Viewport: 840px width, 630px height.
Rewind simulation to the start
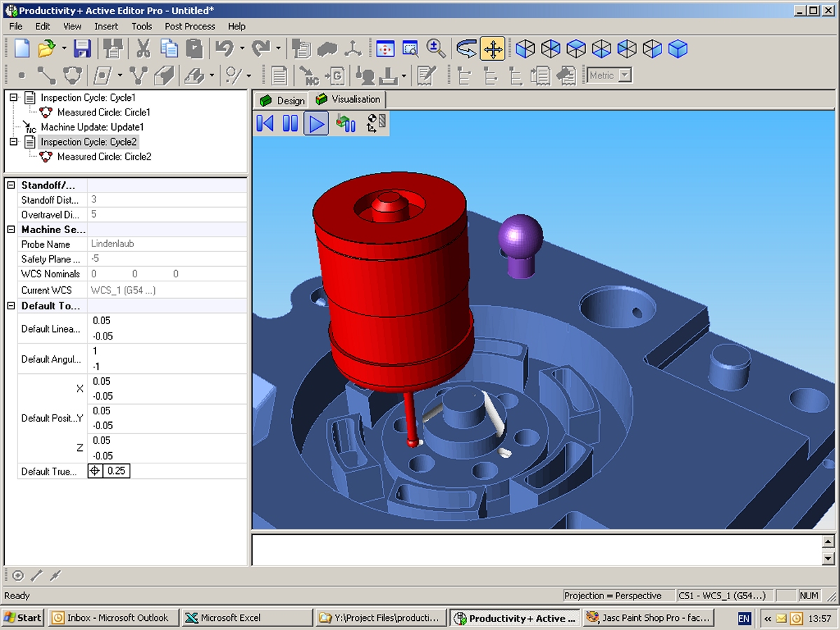pyautogui.click(x=265, y=124)
